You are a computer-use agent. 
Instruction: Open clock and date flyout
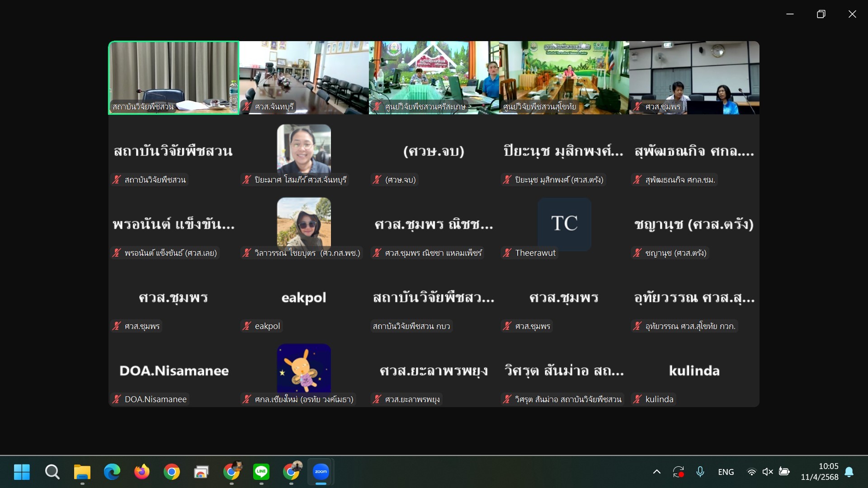click(819, 472)
